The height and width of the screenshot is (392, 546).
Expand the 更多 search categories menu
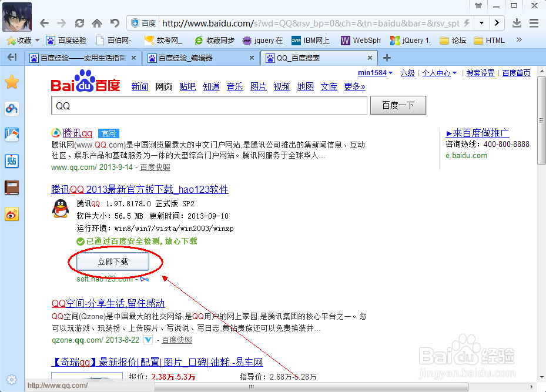click(351, 86)
